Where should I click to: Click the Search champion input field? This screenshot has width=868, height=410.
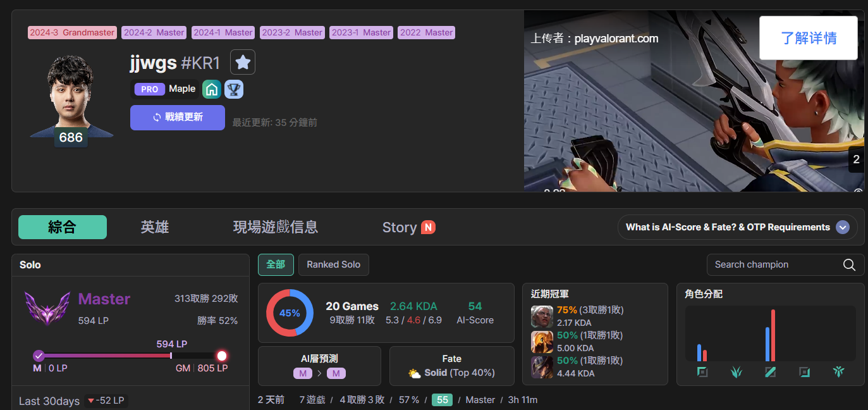pyautogui.click(x=785, y=264)
